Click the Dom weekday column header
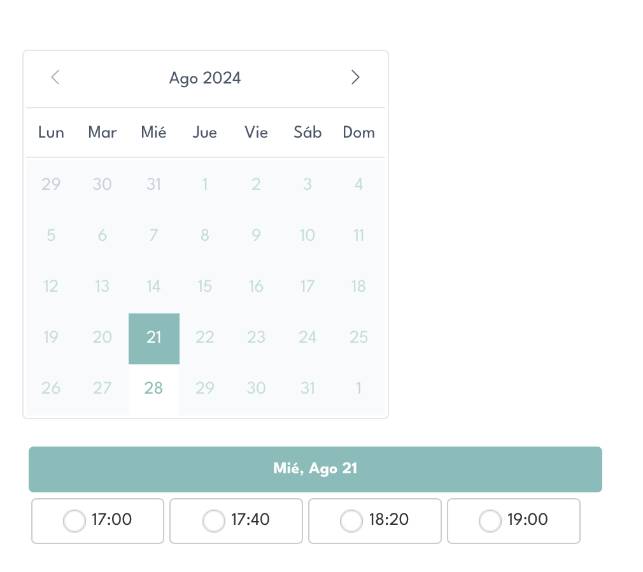The height and width of the screenshot is (572, 643). coord(359,132)
